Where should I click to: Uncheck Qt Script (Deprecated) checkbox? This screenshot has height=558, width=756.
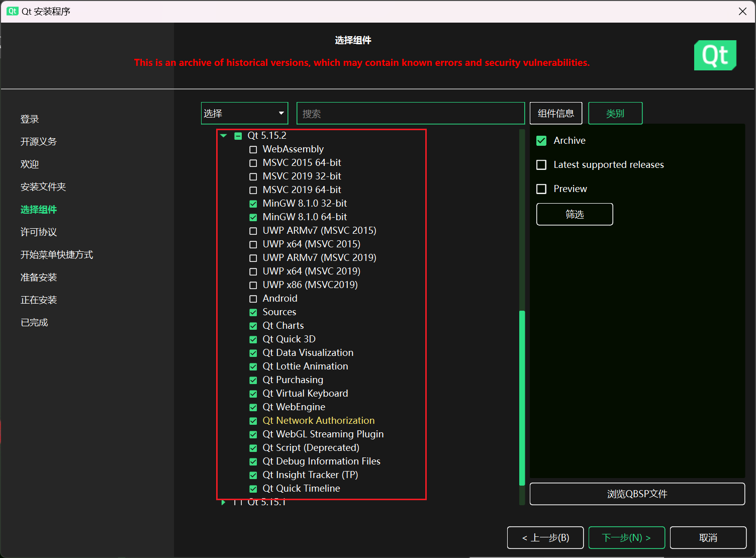pyautogui.click(x=253, y=448)
